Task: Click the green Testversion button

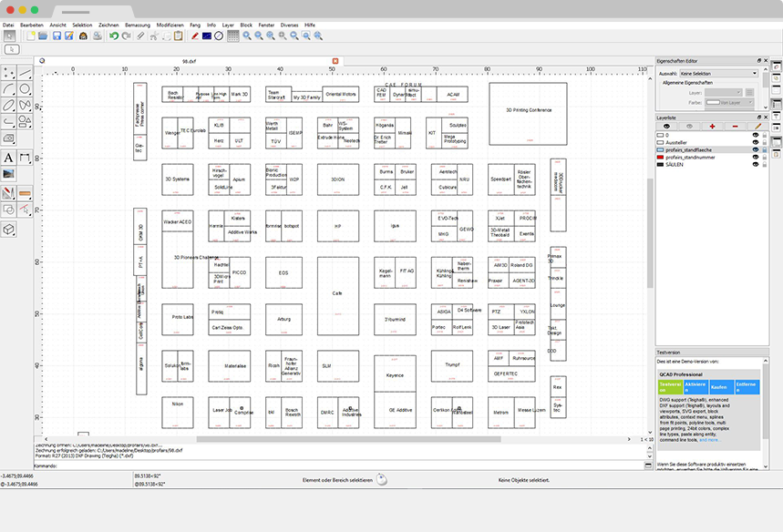Action: click(x=671, y=387)
